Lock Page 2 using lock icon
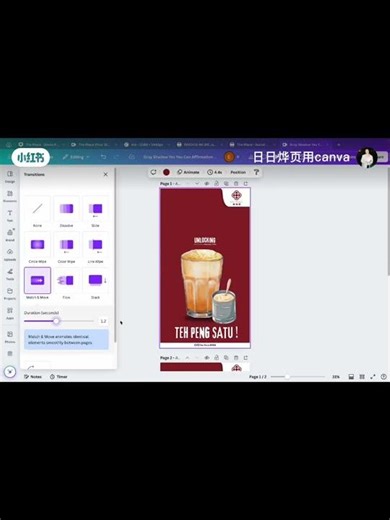The width and height of the screenshot is (390, 520). [x=216, y=358]
